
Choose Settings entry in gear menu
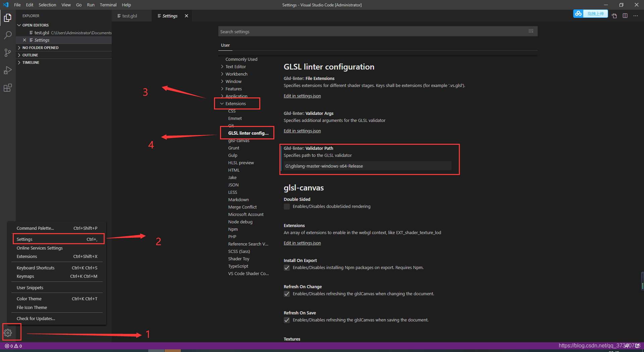coord(57,239)
